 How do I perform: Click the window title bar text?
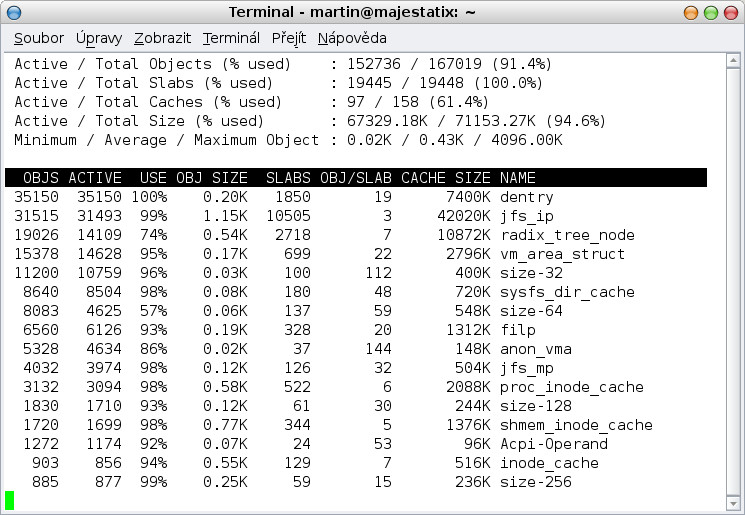point(372,13)
